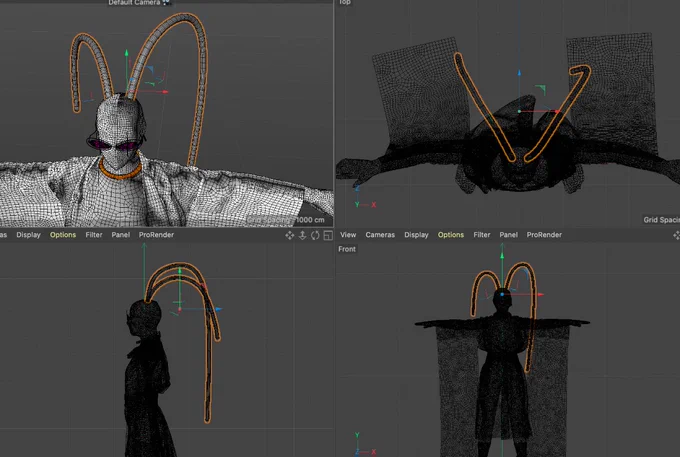The image size is (680, 457).
Task: Open the highlighted Options menu in side-view viewport
Action: click(x=63, y=235)
